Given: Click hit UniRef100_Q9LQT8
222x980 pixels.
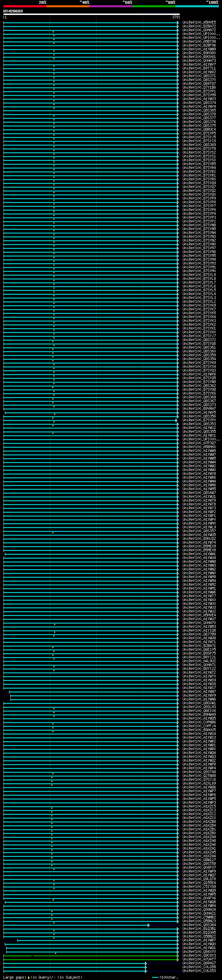Looking at the screenshot, I should click(199, 878).
